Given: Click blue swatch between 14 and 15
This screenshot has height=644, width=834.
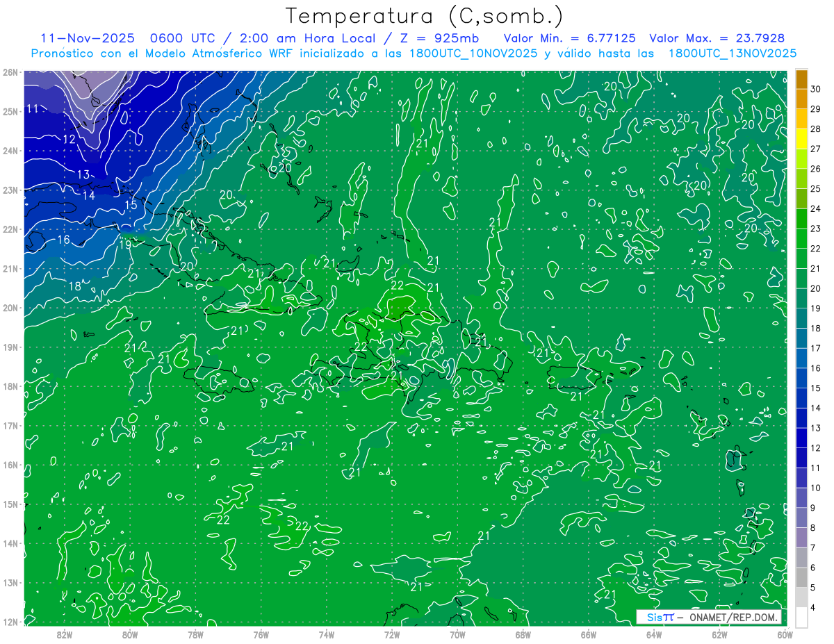Looking at the screenshot, I should pyautogui.click(x=802, y=398).
